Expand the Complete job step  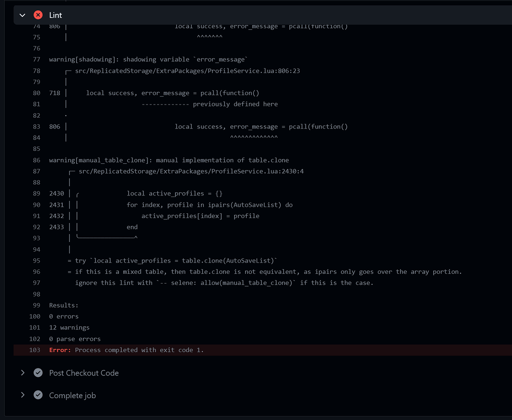pyautogui.click(x=23, y=395)
